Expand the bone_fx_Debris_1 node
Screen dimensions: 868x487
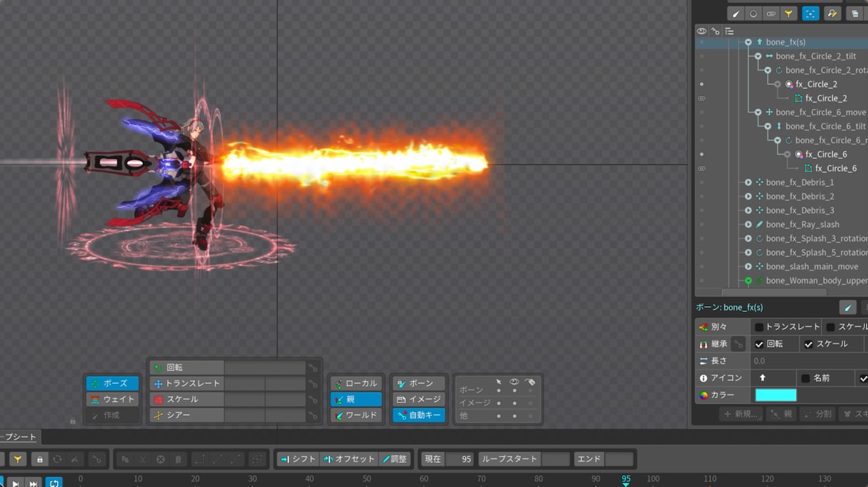click(x=748, y=183)
